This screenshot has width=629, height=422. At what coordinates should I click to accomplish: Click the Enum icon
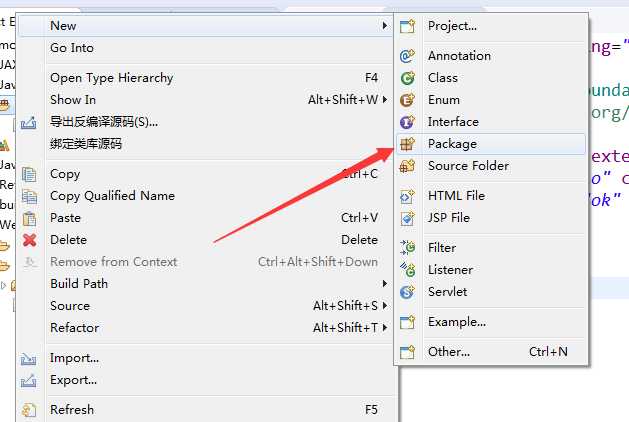[407, 100]
